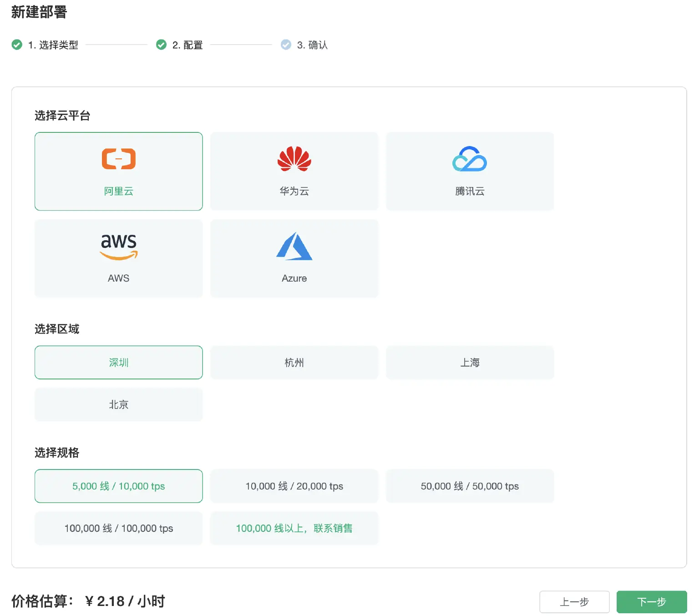The width and height of the screenshot is (699, 616).
Task: Select the 50,000 线 / 50,000 tps spec
Action: click(470, 486)
